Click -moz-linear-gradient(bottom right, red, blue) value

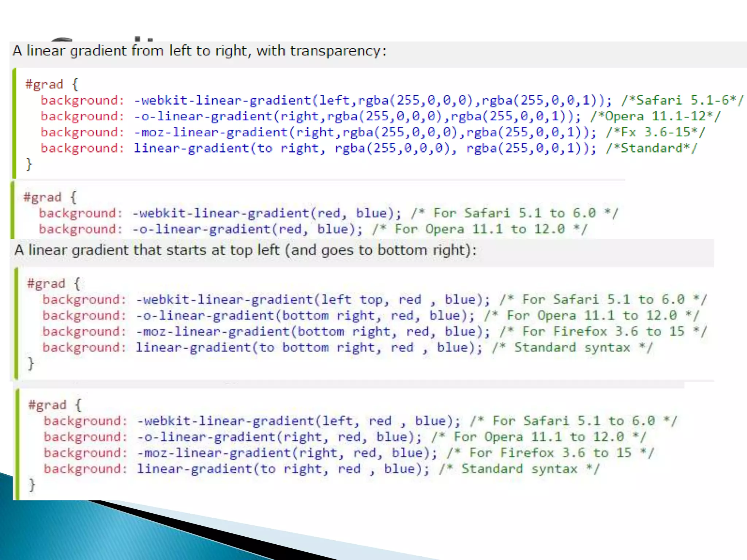pos(313,331)
